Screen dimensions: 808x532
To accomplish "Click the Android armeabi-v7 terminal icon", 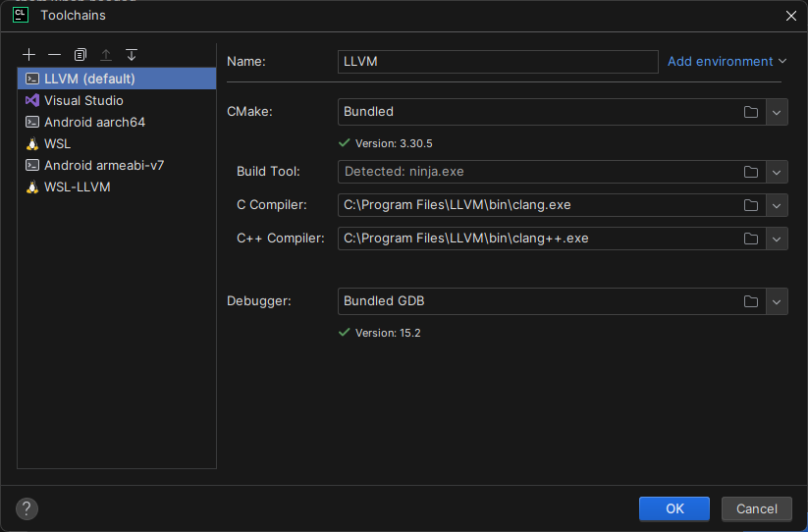I will click(x=32, y=165).
